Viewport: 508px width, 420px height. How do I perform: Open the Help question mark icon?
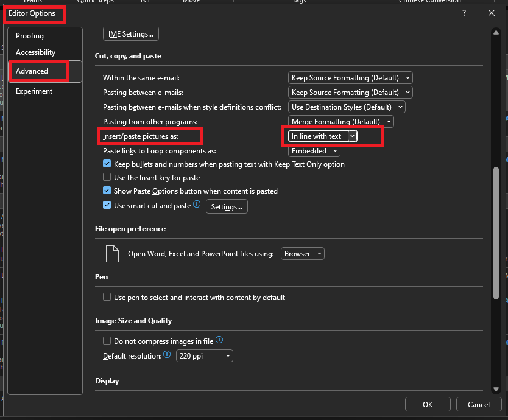(464, 13)
